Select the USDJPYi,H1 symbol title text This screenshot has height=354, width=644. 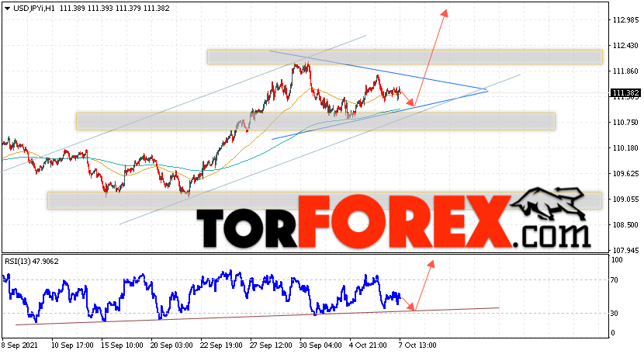34,9
